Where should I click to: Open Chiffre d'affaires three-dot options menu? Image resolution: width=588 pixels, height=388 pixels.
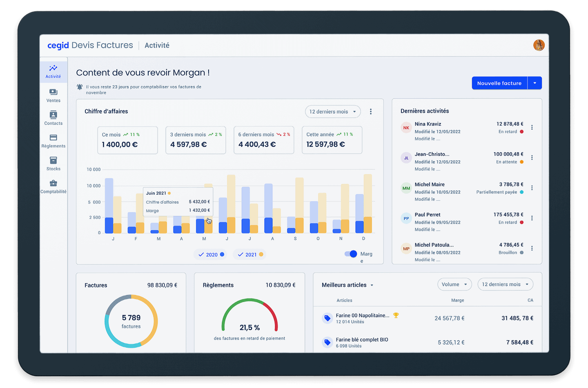click(x=370, y=111)
